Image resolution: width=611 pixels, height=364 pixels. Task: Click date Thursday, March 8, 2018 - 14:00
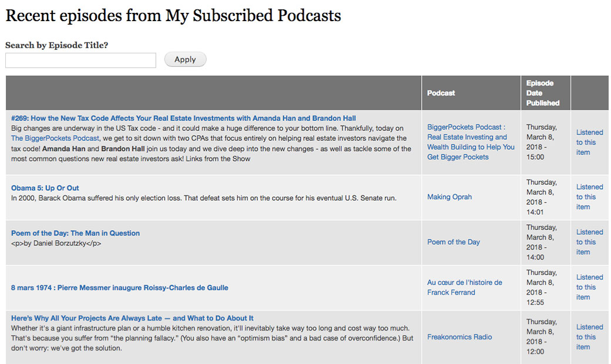pos(542,242)
